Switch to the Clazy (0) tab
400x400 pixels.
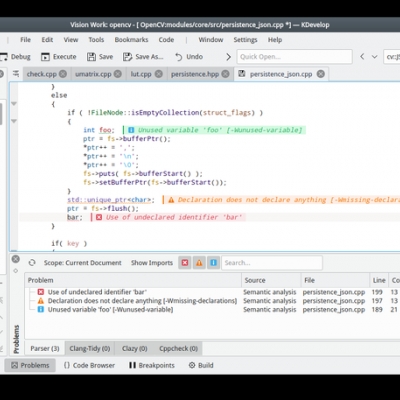pyautogui.click(x=134, y=348)
